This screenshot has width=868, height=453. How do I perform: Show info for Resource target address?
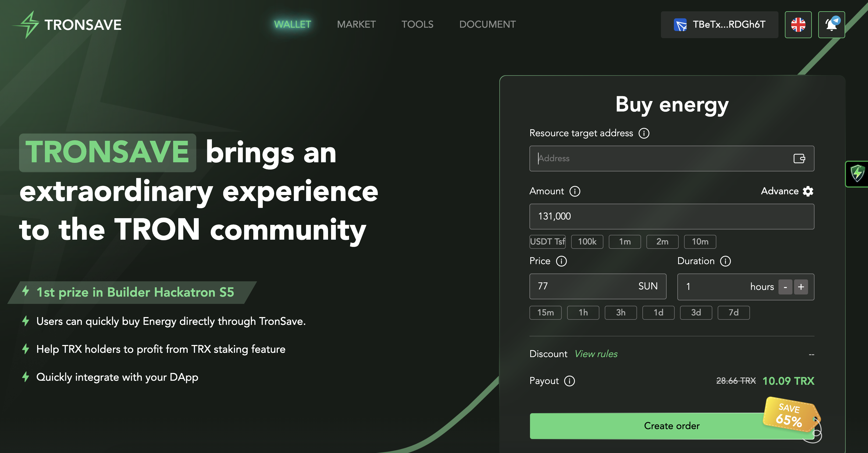pos(644,133)
